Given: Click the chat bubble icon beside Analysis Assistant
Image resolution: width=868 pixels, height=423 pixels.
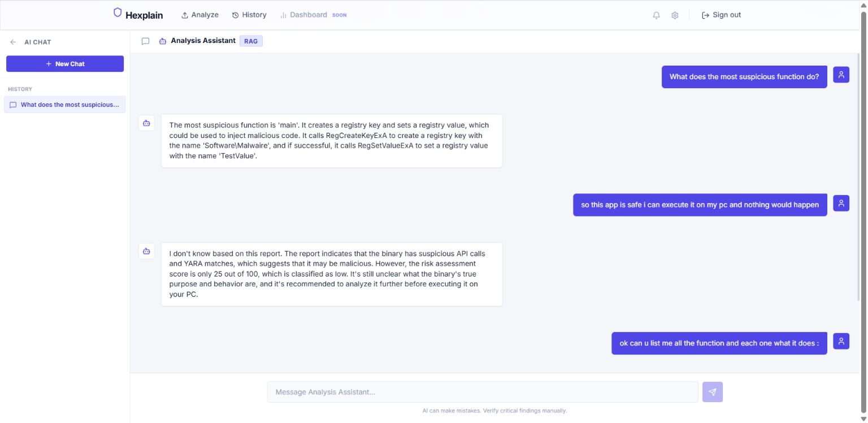Looking at the screenshot, I should 145,41.
